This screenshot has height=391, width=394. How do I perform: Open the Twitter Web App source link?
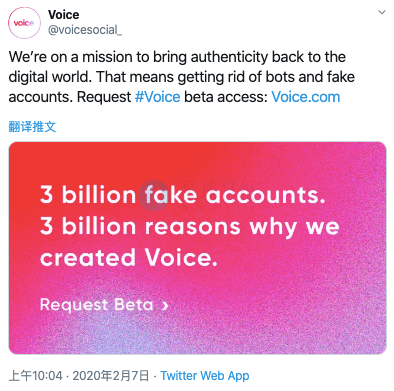click(205, 376)
